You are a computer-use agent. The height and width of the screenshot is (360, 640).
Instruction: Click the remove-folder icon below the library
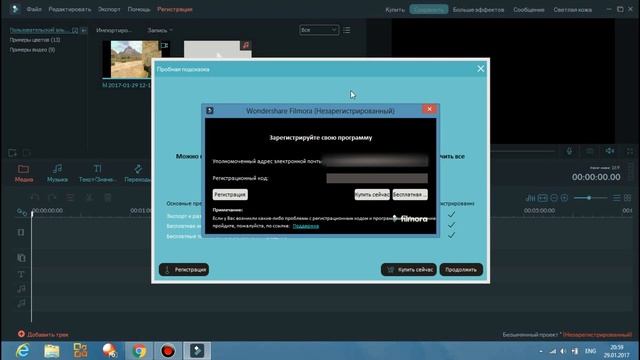[x=27, y=153]
